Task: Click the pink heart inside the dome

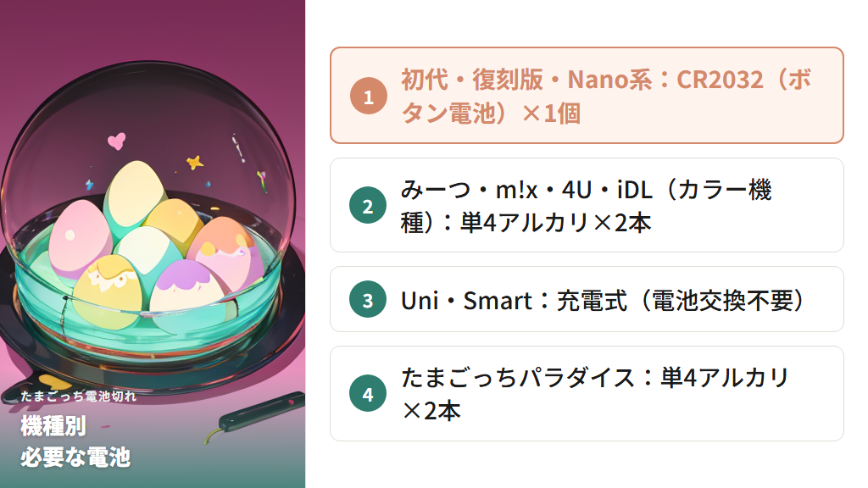Action: 118,140
